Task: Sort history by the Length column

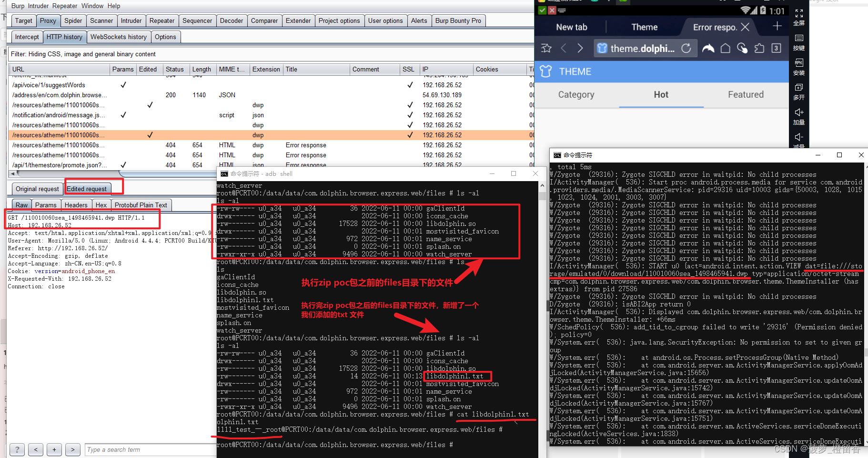Action: [202, 69]
